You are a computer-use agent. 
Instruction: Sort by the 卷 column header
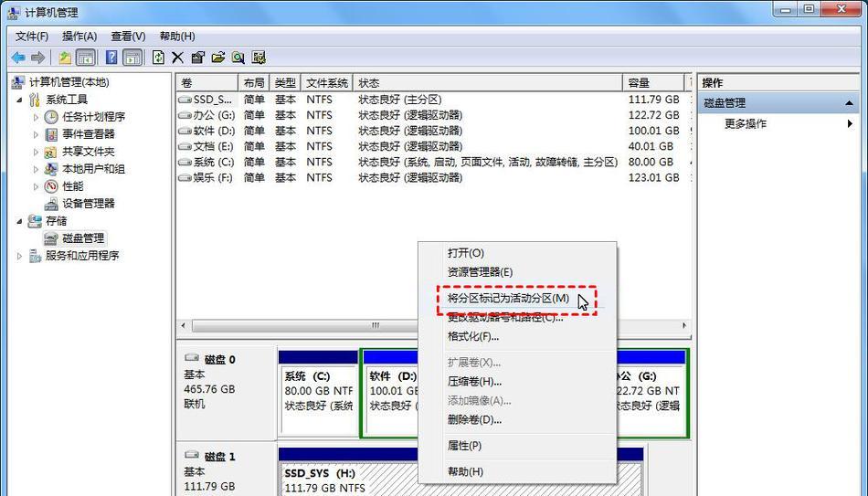207,83
